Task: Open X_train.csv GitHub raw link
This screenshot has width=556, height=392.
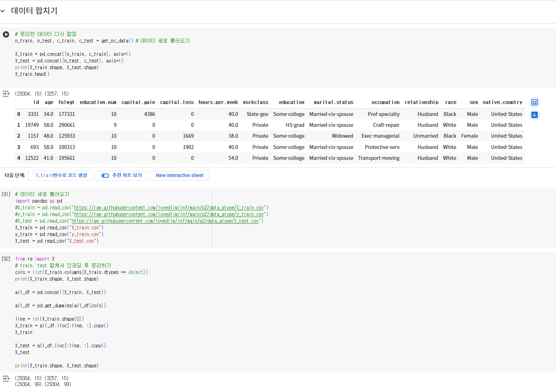Action: click(x=169, y=208)
